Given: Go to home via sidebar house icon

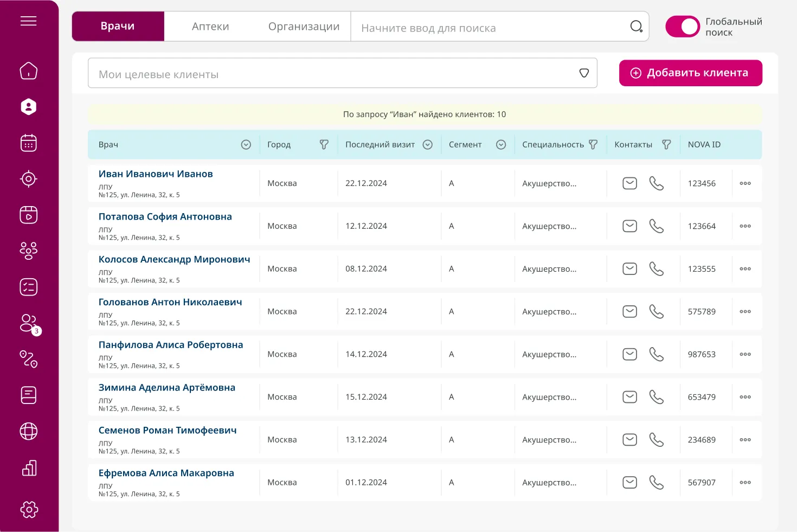Looking at the screenshot, I should click(x=28, y=70).
